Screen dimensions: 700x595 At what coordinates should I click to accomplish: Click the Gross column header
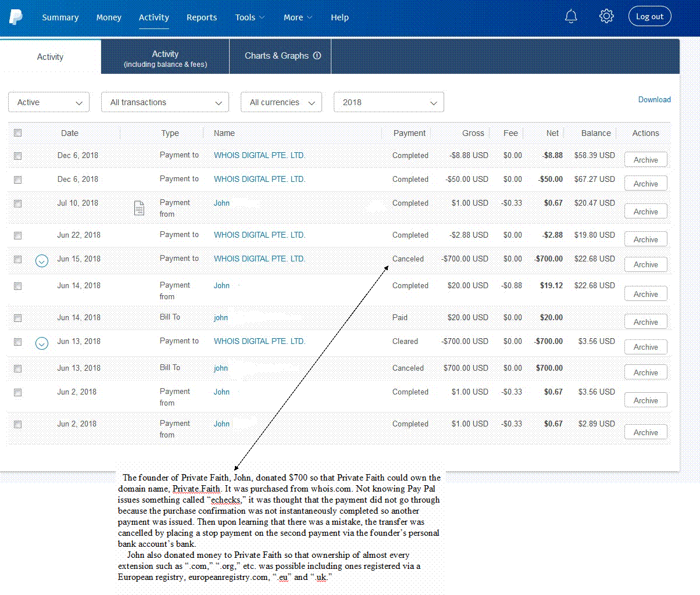coord(473,133)
